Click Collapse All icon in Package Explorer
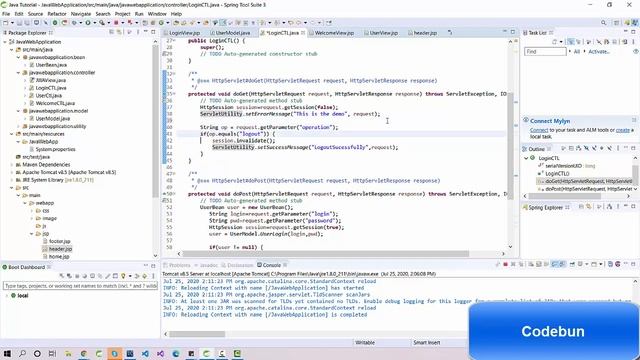Viewport: 640px width, 360px height. coord(111,32)
